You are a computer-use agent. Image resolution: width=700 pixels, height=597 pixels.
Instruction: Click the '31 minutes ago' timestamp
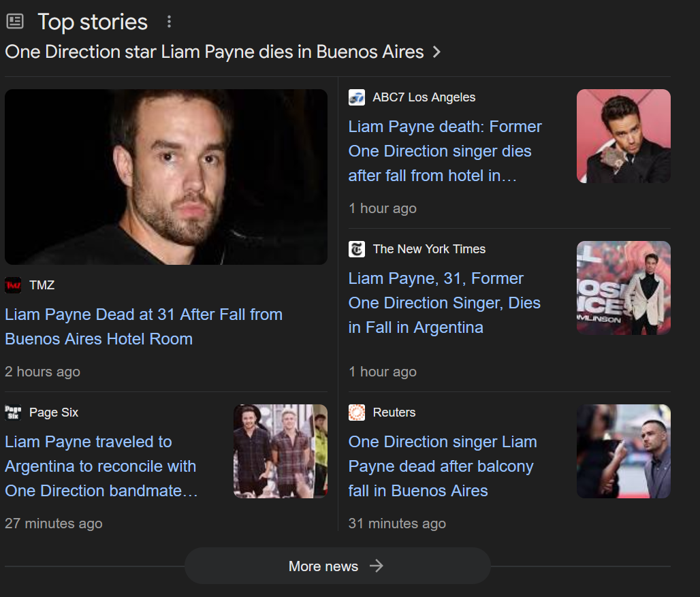397,523
